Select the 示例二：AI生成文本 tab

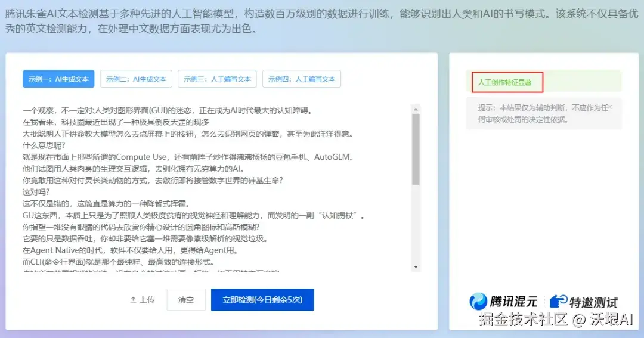point(136,79)
